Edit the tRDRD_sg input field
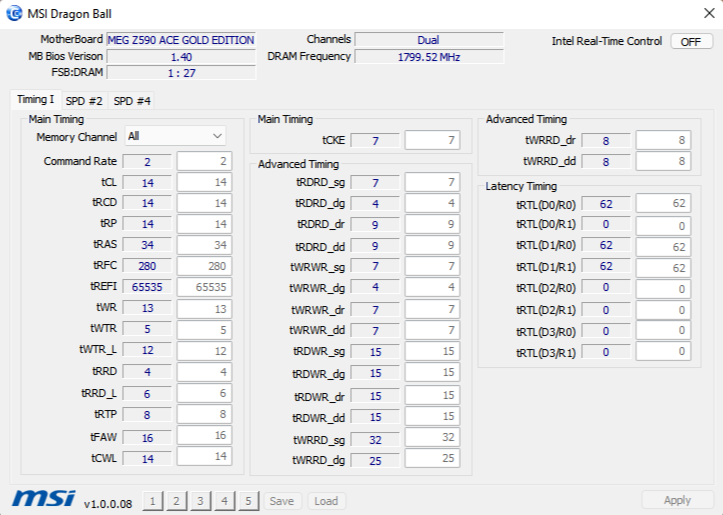The height and width of the screenshot is (515, 723). (433, 182)
